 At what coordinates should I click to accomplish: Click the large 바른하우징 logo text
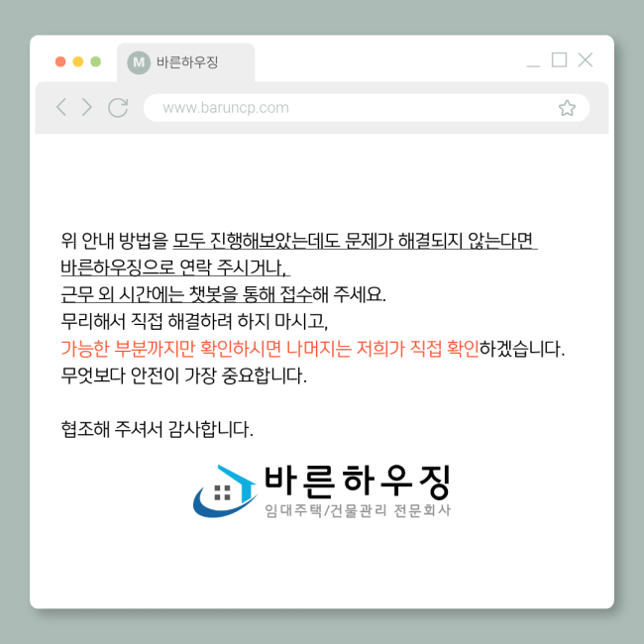click(358, 481)
